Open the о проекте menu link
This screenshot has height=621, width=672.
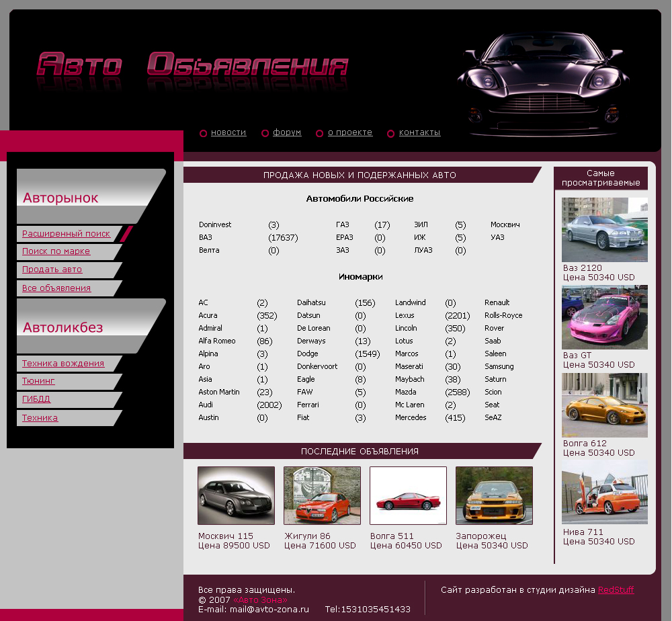tap(350, 132)
